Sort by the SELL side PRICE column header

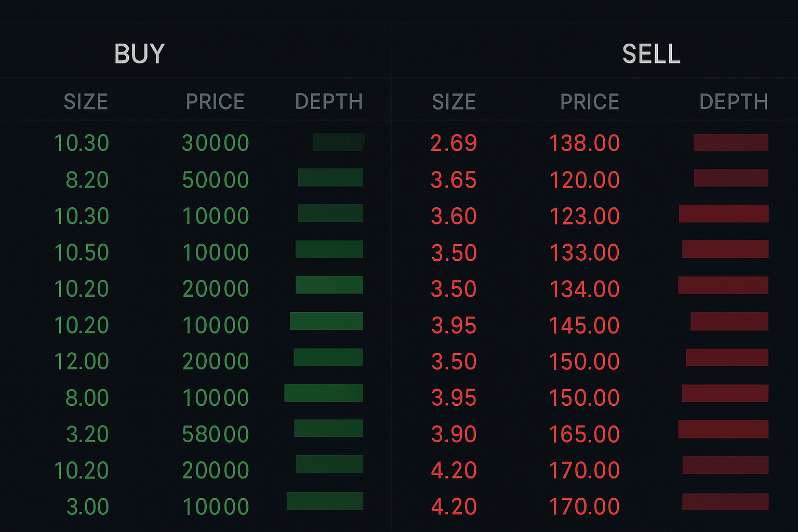pos(590,102)
